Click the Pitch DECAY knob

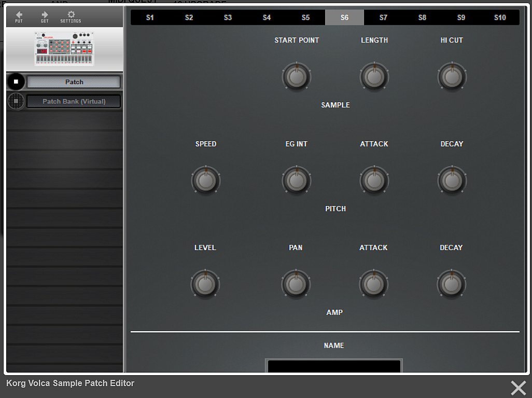click(x=452, y=181)
